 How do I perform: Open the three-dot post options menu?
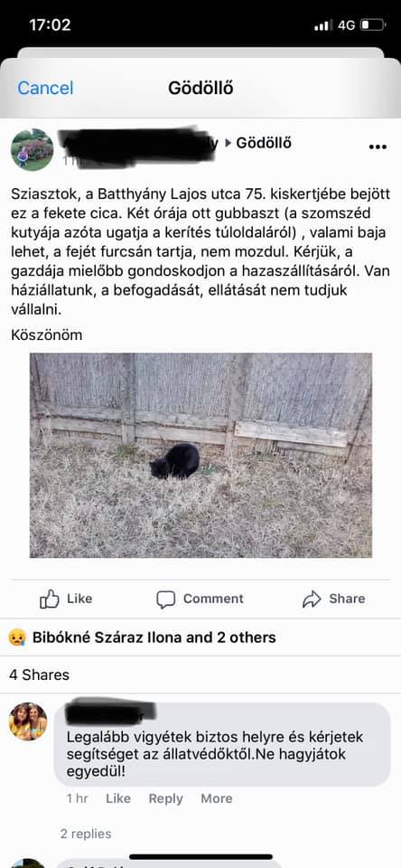tap(378, 146)
